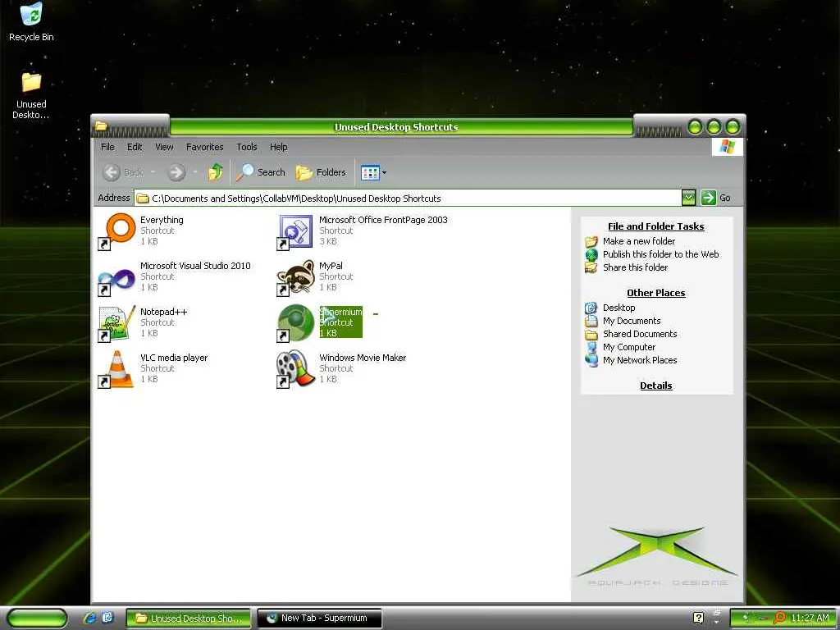Click the green Go arrow button
This screenshot has height=630, width=840.
point(708,198)
